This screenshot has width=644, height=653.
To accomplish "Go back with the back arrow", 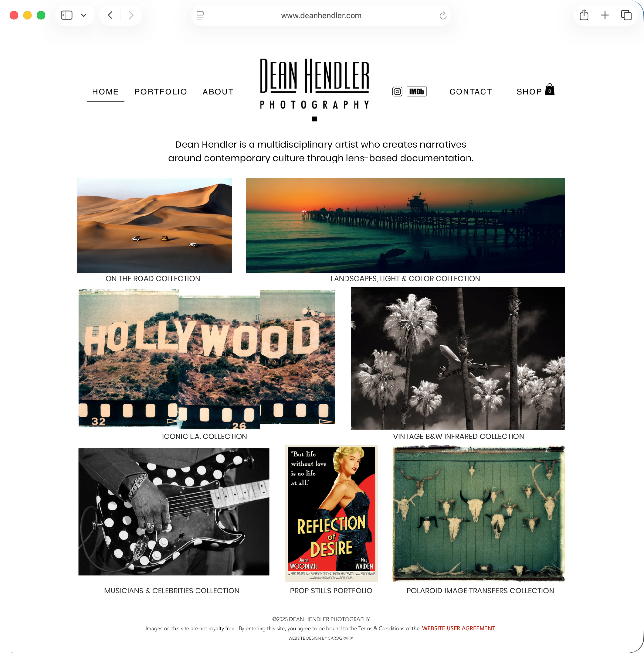I will [x=110, y=15].
